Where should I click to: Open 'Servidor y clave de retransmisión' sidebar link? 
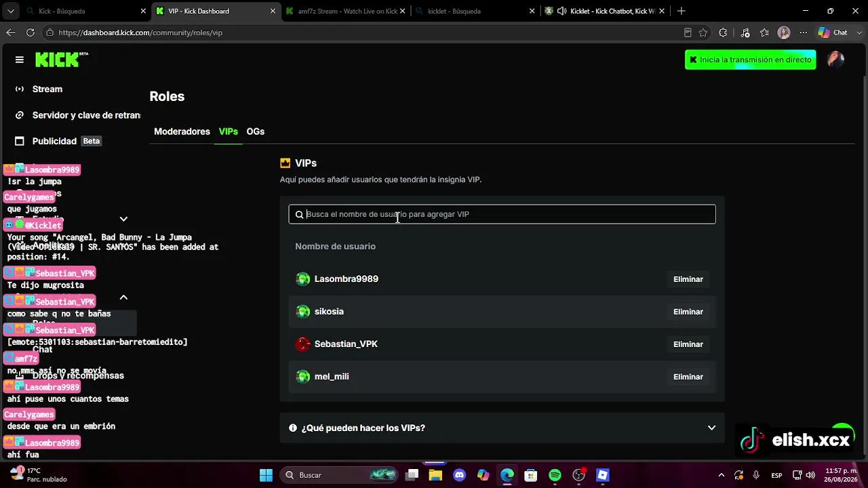[87, 115]
